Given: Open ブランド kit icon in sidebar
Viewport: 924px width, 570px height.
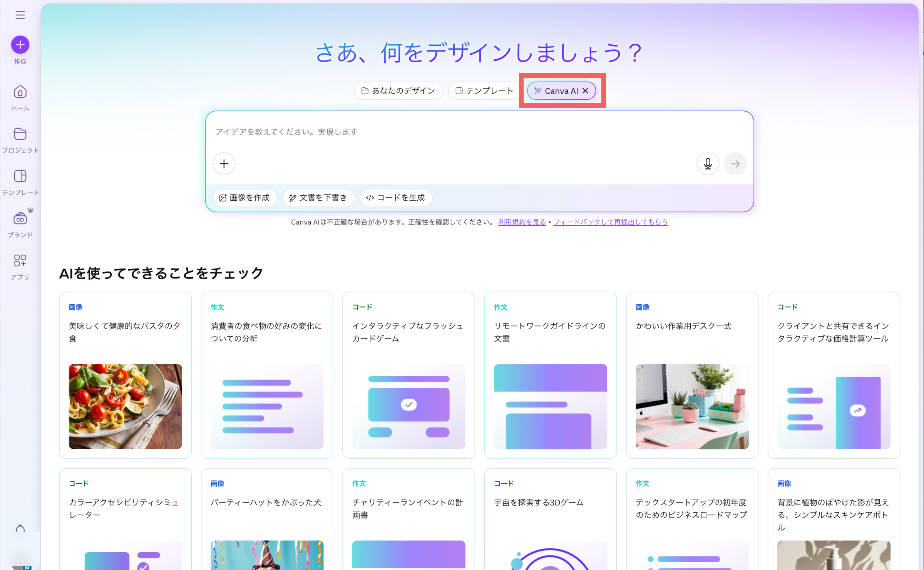Looking at the screenshot, I should point(20,219).
